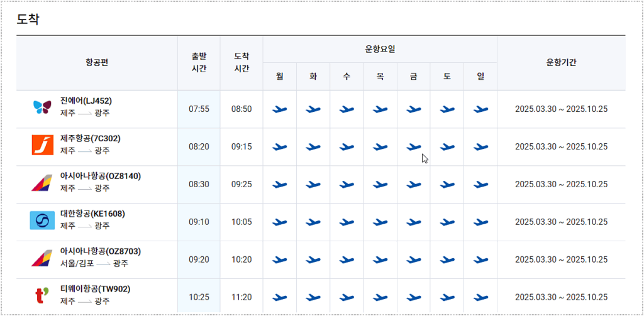The height and width of the screenshot is (316, 644).
Task: Click the Jeju Air orange logo
Action: (x=42, y=145)
